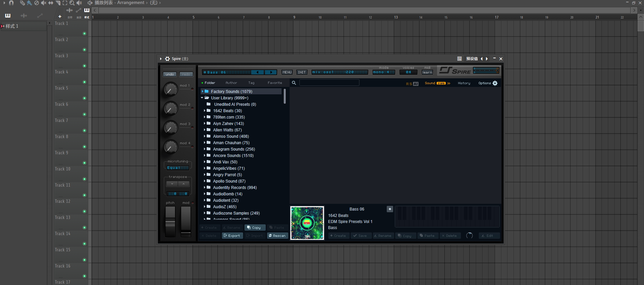Toggle the green mute LED on Track 5
644x285 pixels.
point(84,98)
